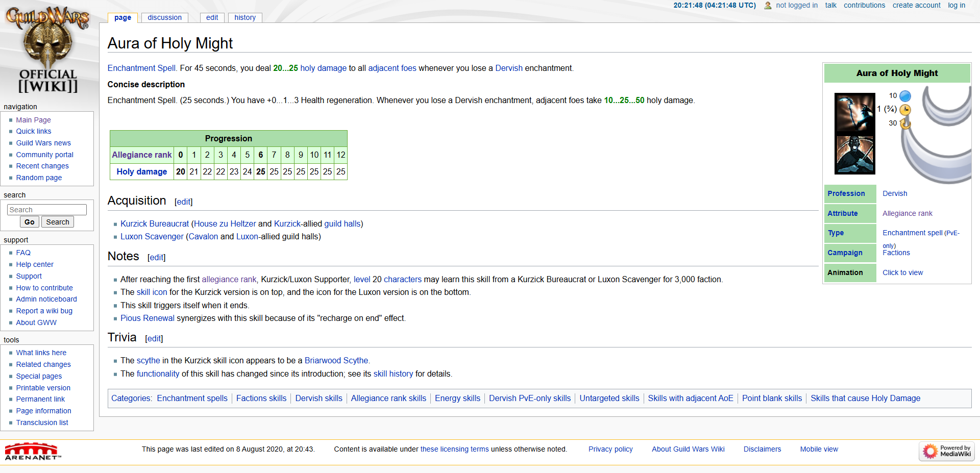The height and width of the screenshot is (473, 980).
Task: Open Luxon Scavenger link
Action: [x=152, y=236]
